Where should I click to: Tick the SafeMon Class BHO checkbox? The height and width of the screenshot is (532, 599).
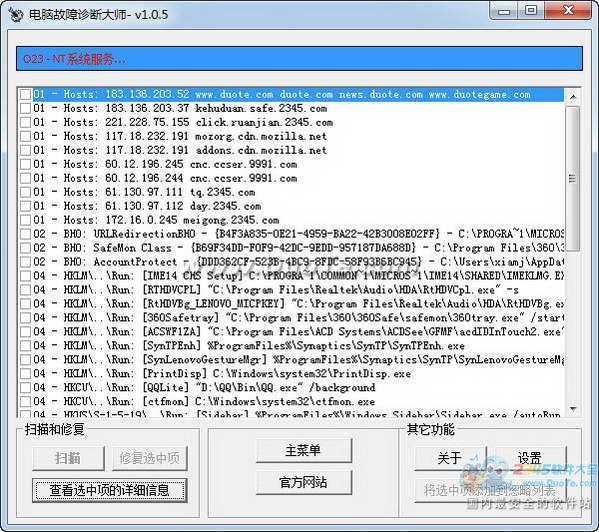tap(26, 248)
